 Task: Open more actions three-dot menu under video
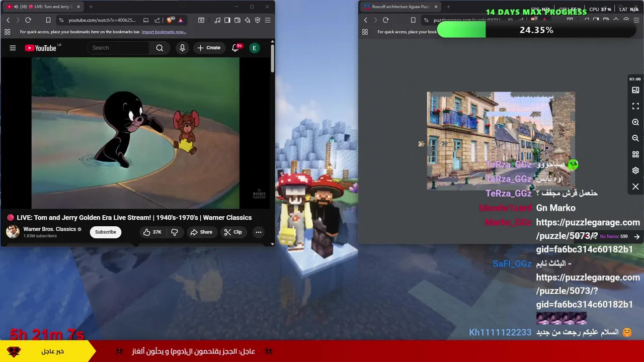[x=258, y=232]
